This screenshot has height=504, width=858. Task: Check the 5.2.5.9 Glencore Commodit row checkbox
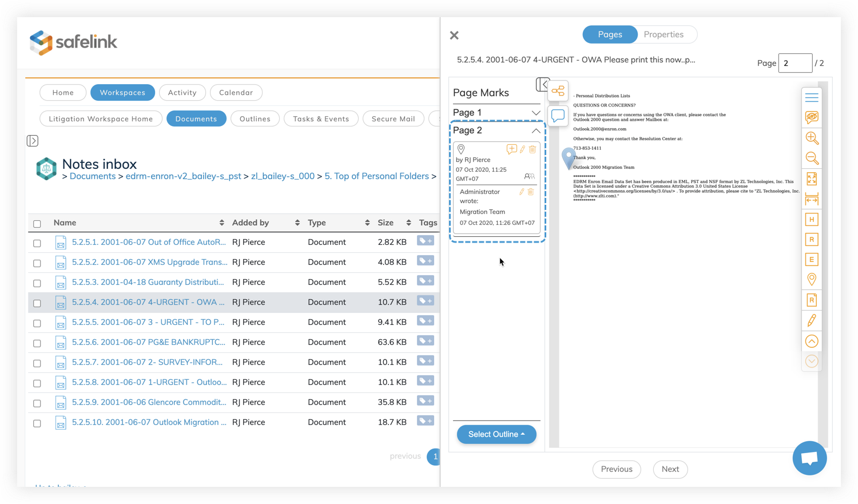point(37,403)
